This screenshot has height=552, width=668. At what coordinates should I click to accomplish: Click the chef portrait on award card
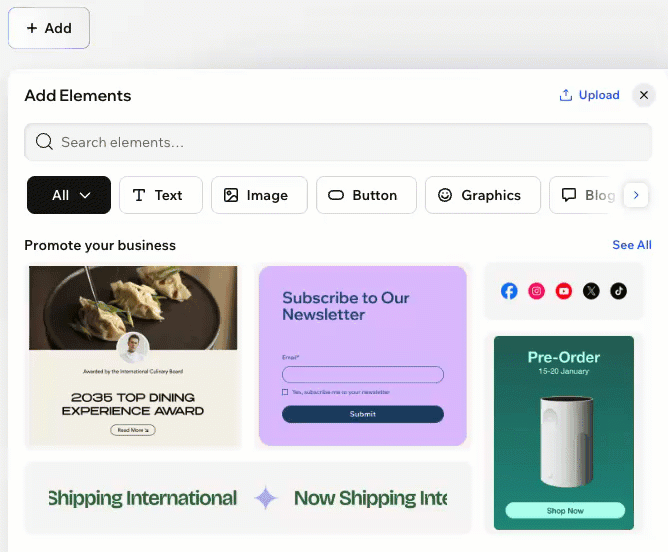[x=132, y=348]
